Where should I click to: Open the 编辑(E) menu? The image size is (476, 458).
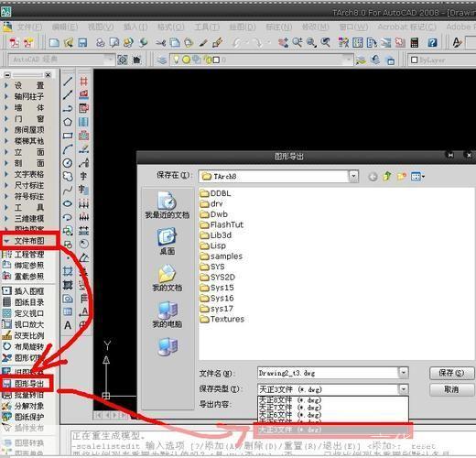click(x=65, y=27)
